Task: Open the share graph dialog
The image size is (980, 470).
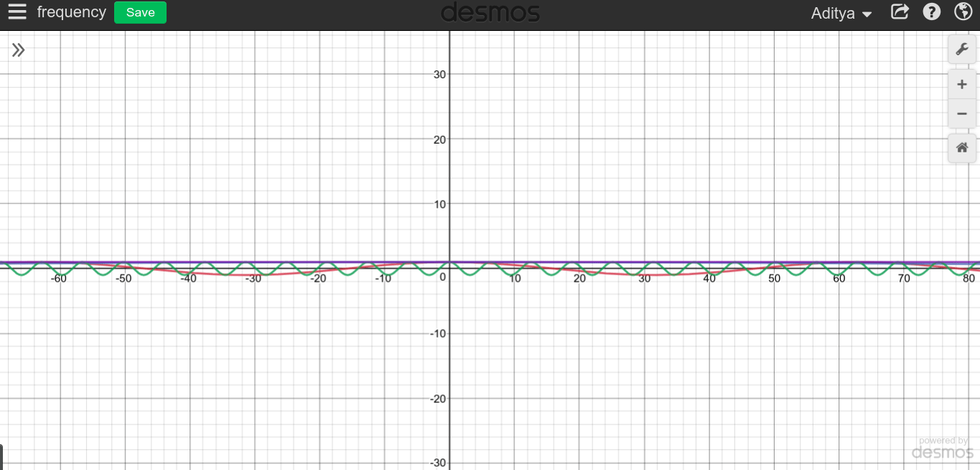Action: point(900,12)
